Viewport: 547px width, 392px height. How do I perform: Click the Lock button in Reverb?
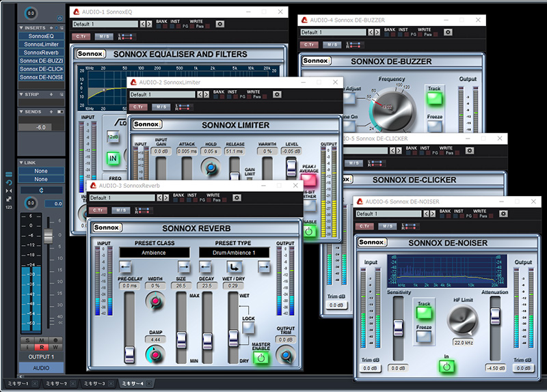tap(248, 328)
